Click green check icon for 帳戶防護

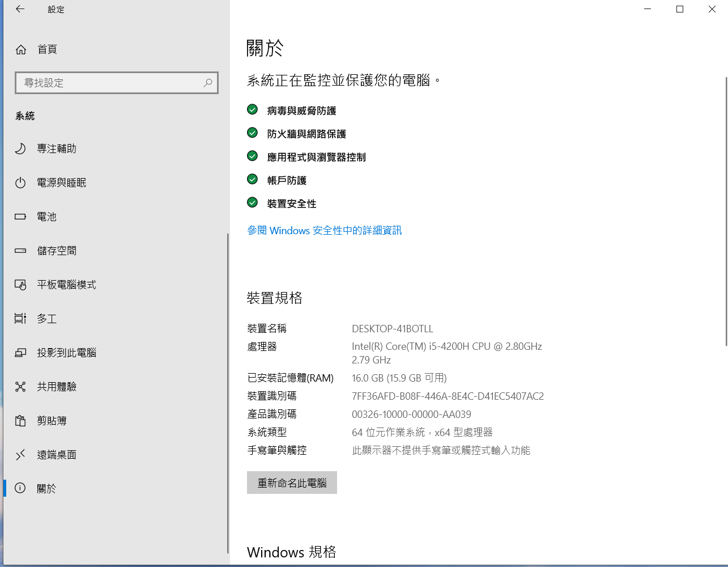pyautogui.click(x=253, y=179)
